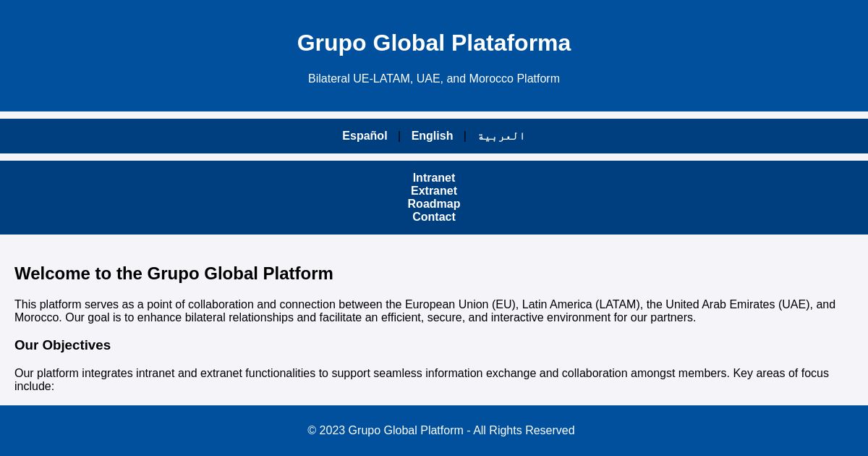Click the 2023 copyright text in the footer
This screenshot has height=456, width=868.
441,431
